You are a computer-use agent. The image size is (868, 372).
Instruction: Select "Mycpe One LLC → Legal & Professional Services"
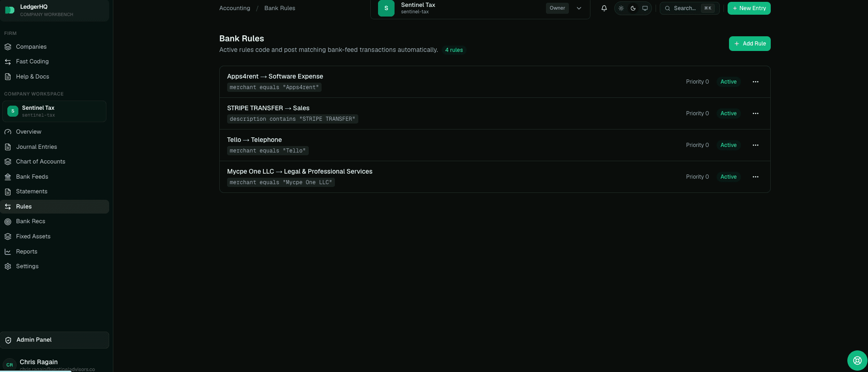tap(300, 171)
